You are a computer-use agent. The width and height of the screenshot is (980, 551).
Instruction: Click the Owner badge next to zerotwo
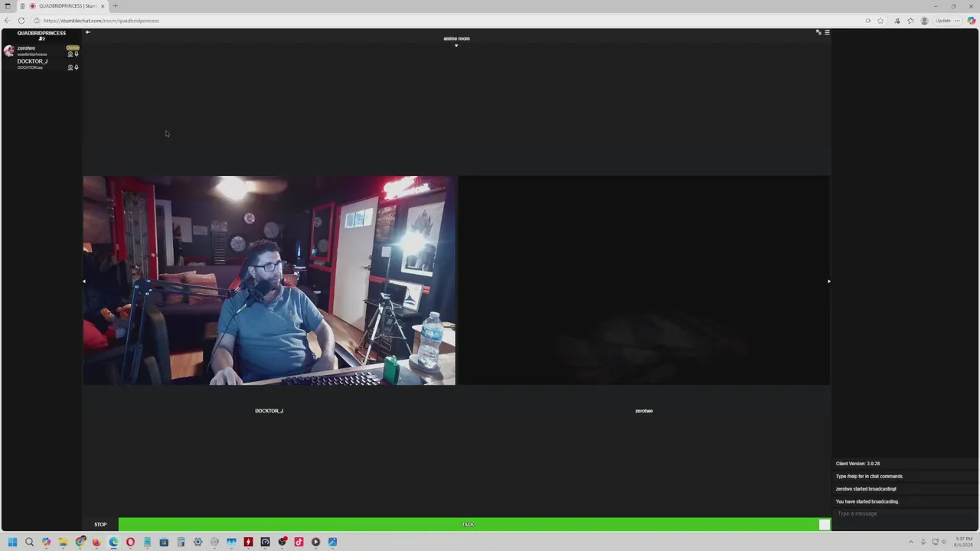pos(73,47)
